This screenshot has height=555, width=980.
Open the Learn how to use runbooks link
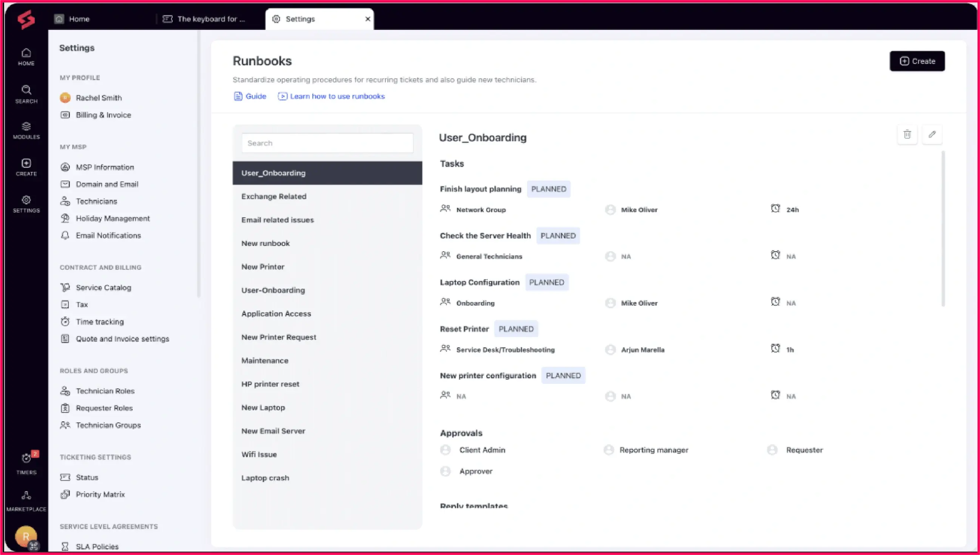tap(337, 96)
